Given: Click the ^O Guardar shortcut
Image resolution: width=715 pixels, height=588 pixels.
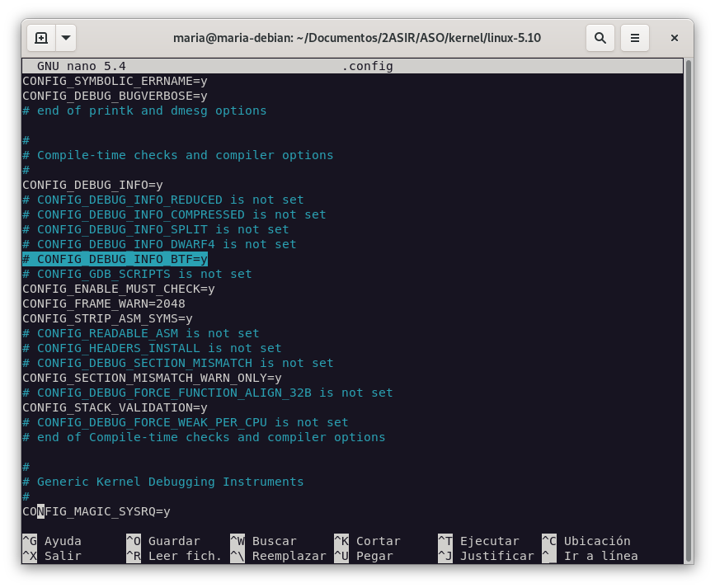Looking at the screenshot, I should click(162, 541).
